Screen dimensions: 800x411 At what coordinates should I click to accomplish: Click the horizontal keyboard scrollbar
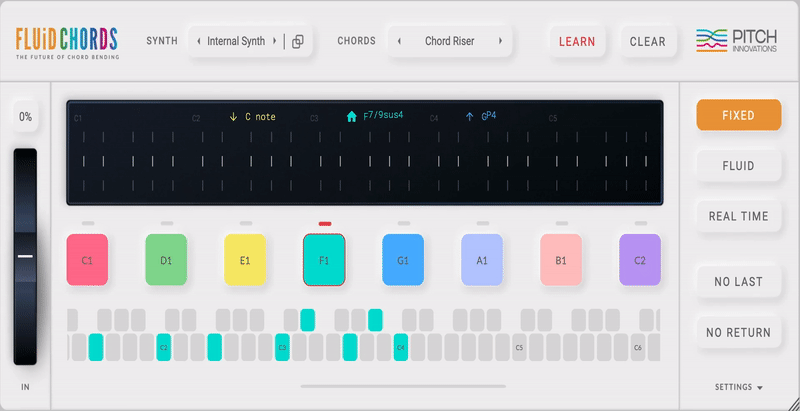pos(403,387)
